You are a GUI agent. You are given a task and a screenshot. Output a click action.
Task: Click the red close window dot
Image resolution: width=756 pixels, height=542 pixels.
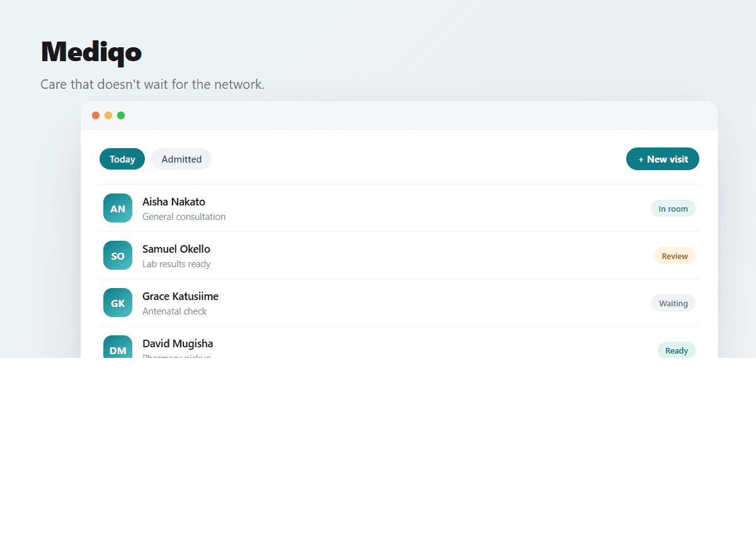[x=96, y=115]
